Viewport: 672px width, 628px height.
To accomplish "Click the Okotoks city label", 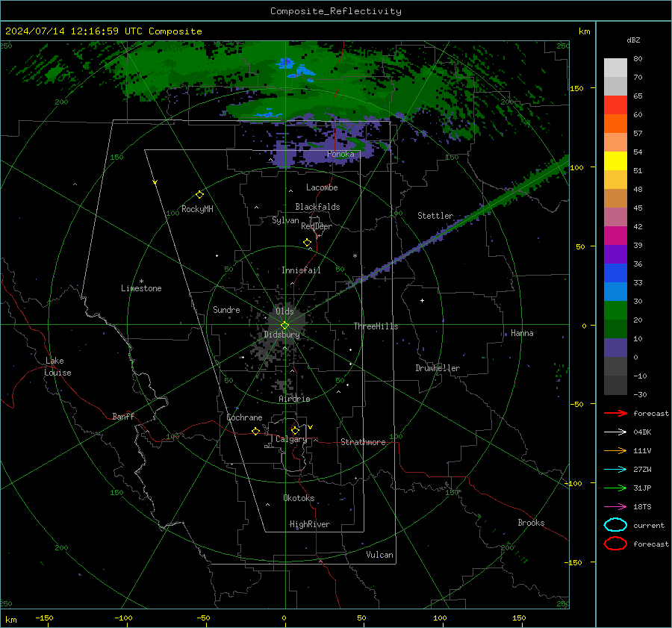I will point(299,498).
